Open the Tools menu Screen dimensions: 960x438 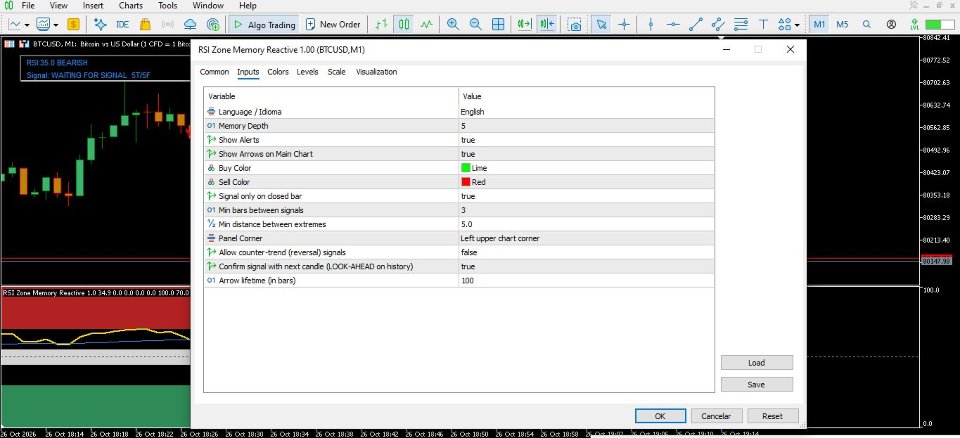pyautogui.click(x=168, y=6)
